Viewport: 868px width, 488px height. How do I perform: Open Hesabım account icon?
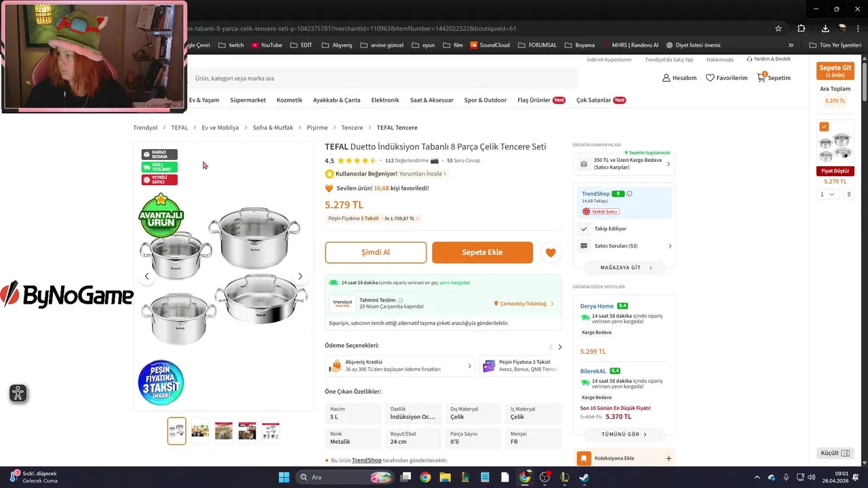click(666, 78)
